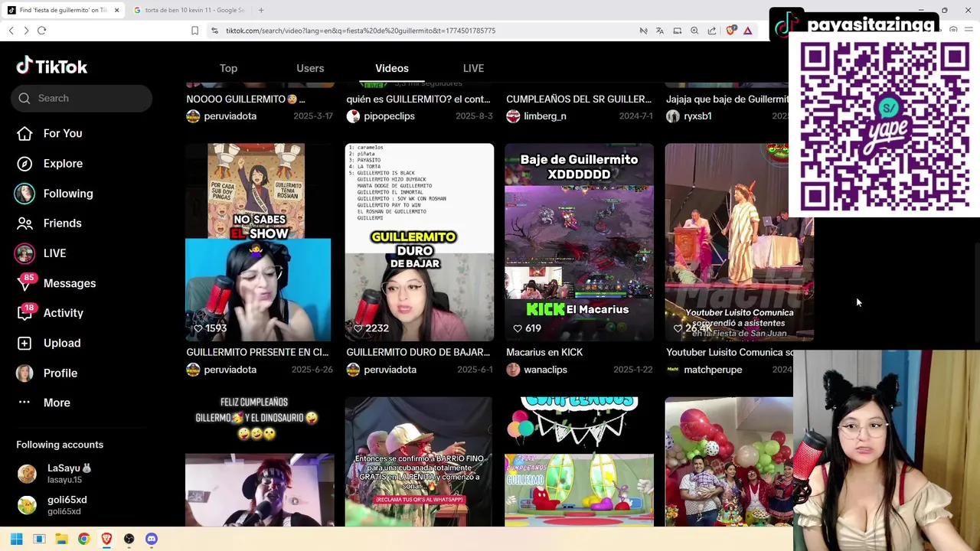Open the 'Barrio Fino cubanada' video thumbnail
Viewport: 980px width, 551px height.
pos(420,461)
